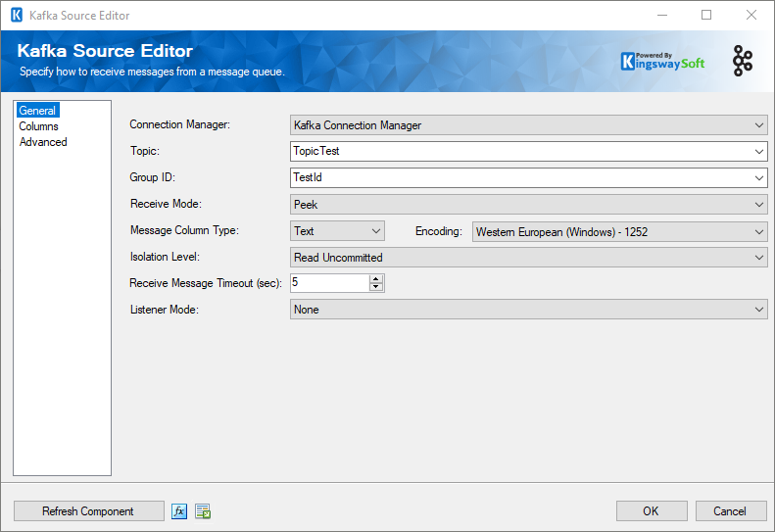The width and height of the screenshot is (775, 532).
Task: Click the Encoding label
Action: [x=439, y=231]
